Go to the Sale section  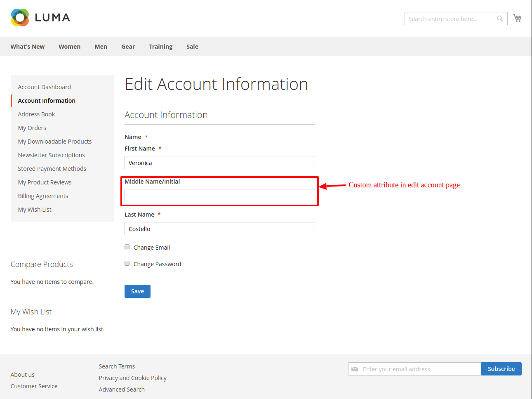[x=192, y=47]
